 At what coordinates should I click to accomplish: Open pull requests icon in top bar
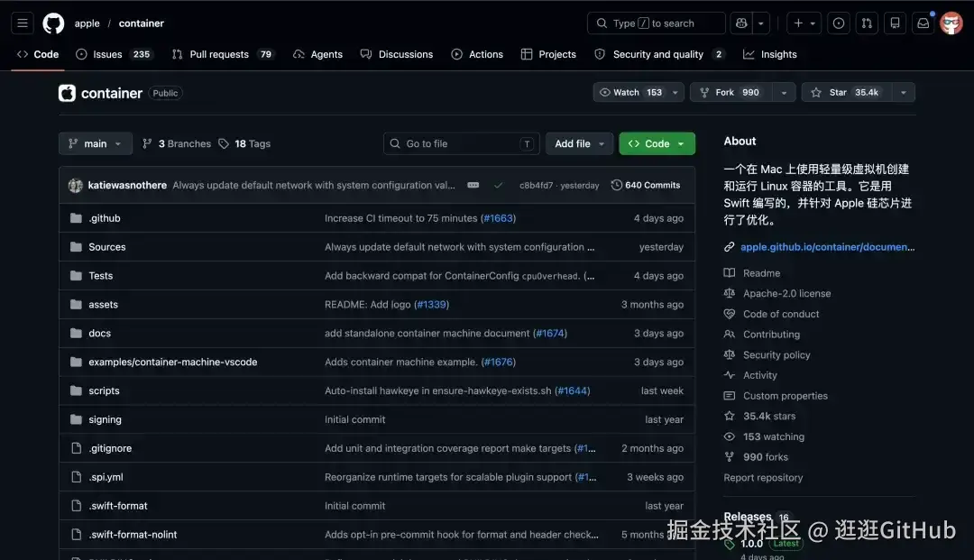[867, 23]
